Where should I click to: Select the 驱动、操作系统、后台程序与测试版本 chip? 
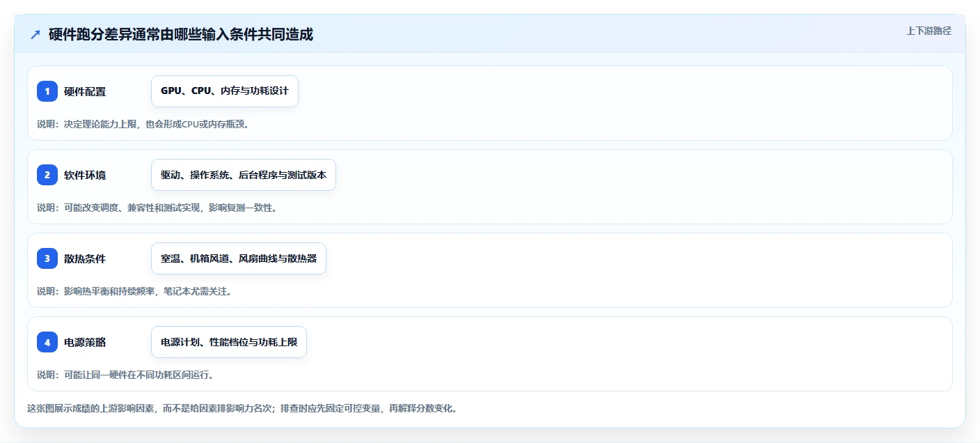coord(244,175)
